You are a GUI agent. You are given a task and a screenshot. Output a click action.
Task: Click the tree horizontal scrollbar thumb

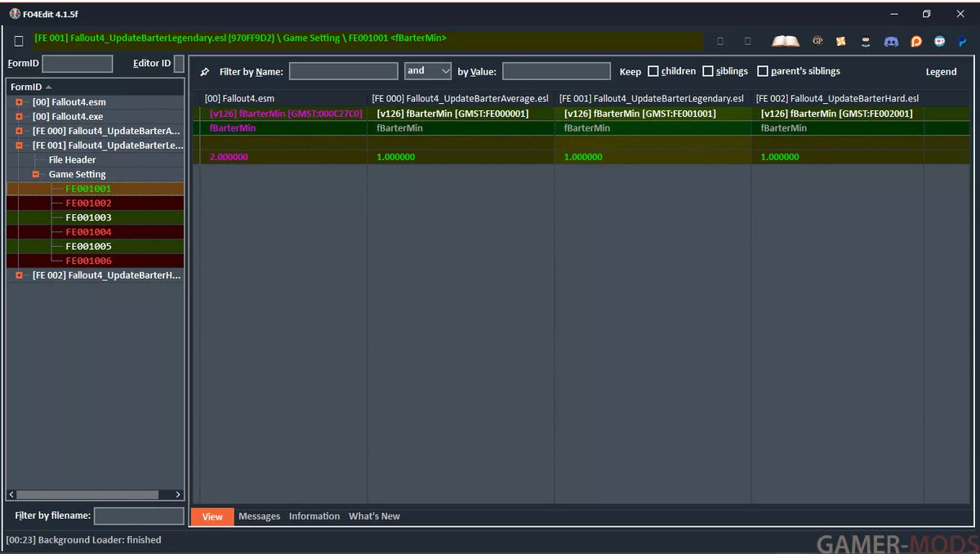88,495
